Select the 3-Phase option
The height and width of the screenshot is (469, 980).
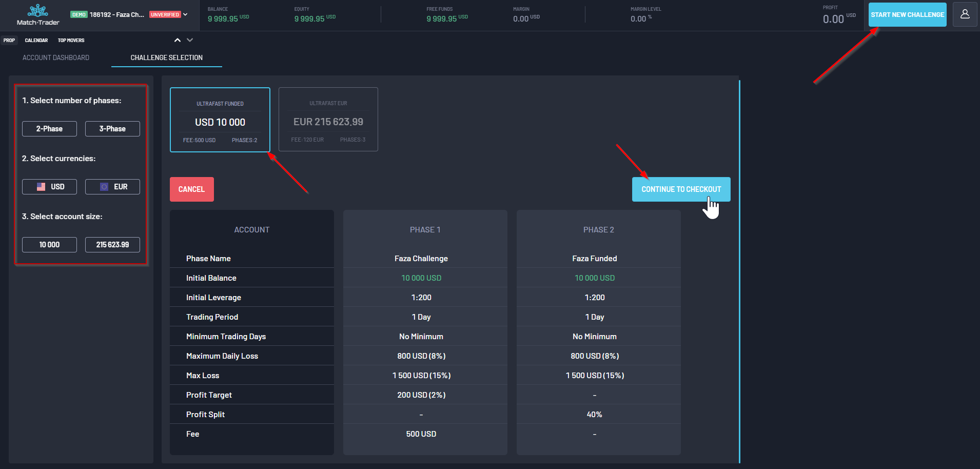(x=112, y=128)
